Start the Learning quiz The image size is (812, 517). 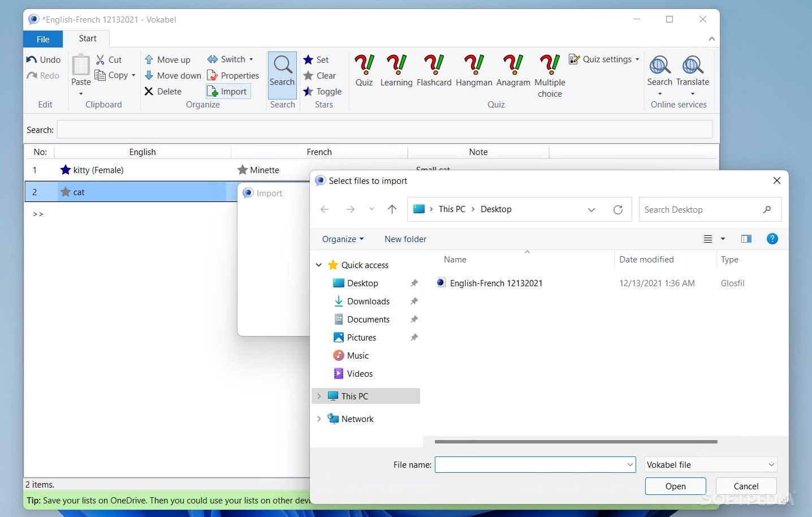pyautogui.click(x=396, y=70)
